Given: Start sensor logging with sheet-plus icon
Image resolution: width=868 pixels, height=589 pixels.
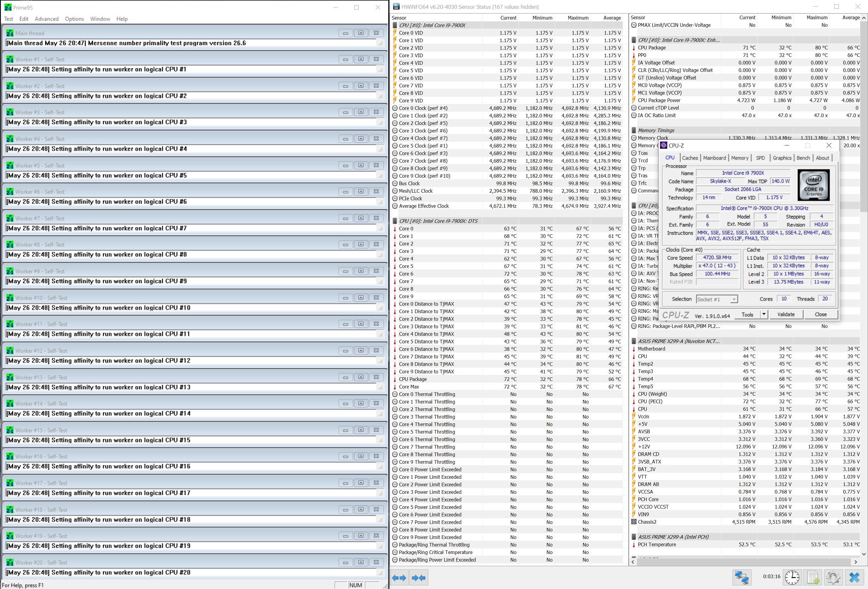Looking at the screenshot, I should point(813,578).
